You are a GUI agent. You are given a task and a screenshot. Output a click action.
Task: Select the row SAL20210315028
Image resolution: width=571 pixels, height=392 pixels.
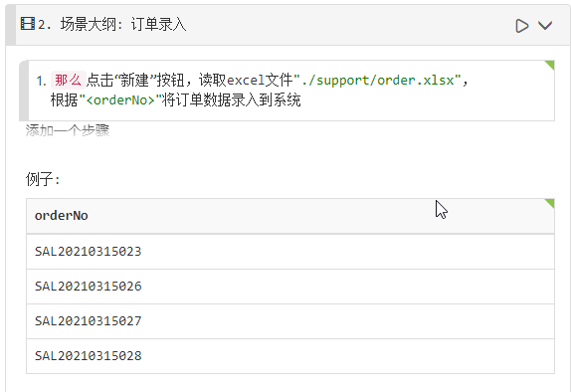tap(290, 356)
